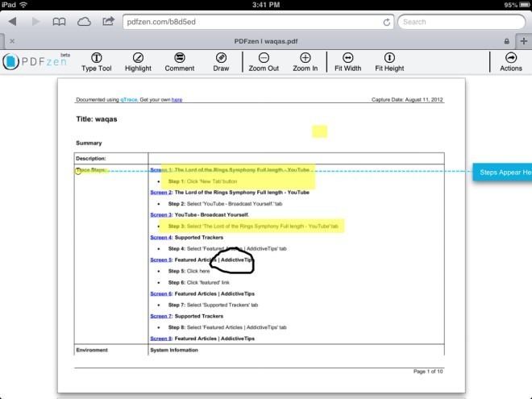Fit the page to height
The width and height of the screenshot is (532, 399).
[x=389, y=62]
